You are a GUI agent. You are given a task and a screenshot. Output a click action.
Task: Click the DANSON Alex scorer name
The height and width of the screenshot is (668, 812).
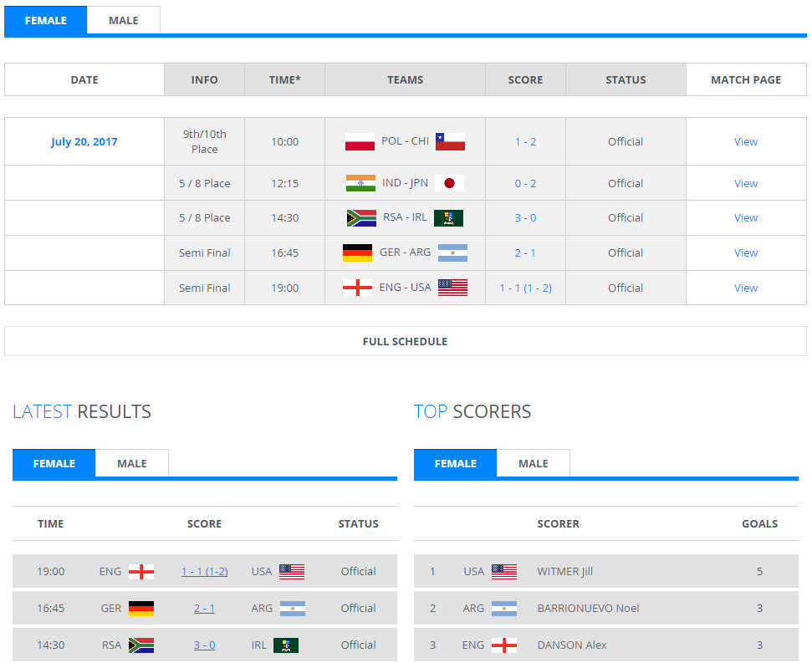[572, 645]
